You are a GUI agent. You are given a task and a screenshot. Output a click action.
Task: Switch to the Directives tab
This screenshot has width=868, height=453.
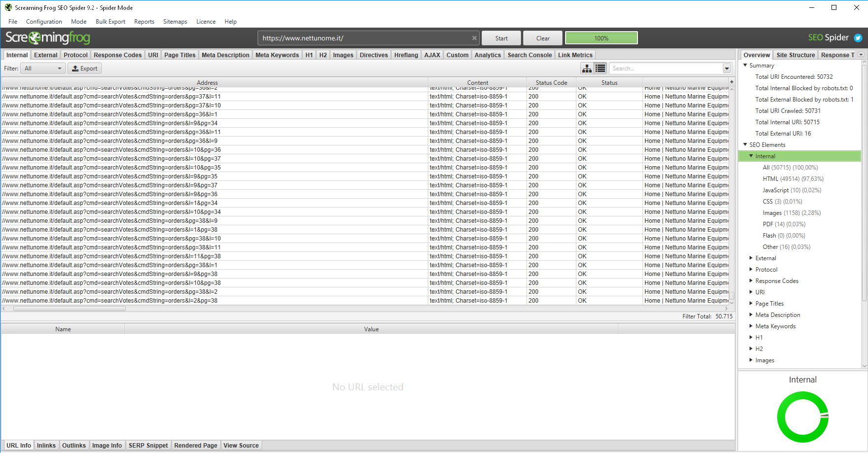coord(374,55)
